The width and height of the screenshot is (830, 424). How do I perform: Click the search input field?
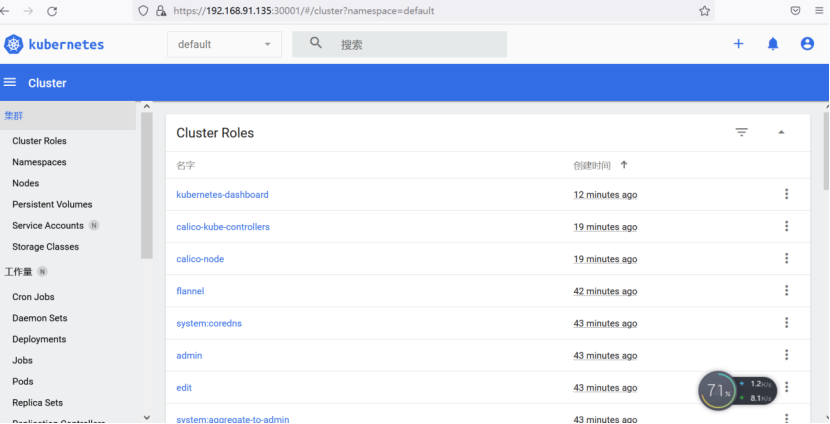tap(400, 44)
